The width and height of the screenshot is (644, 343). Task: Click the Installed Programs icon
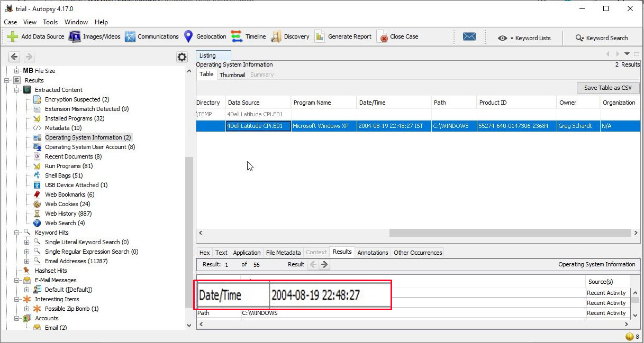coord(37,118)
